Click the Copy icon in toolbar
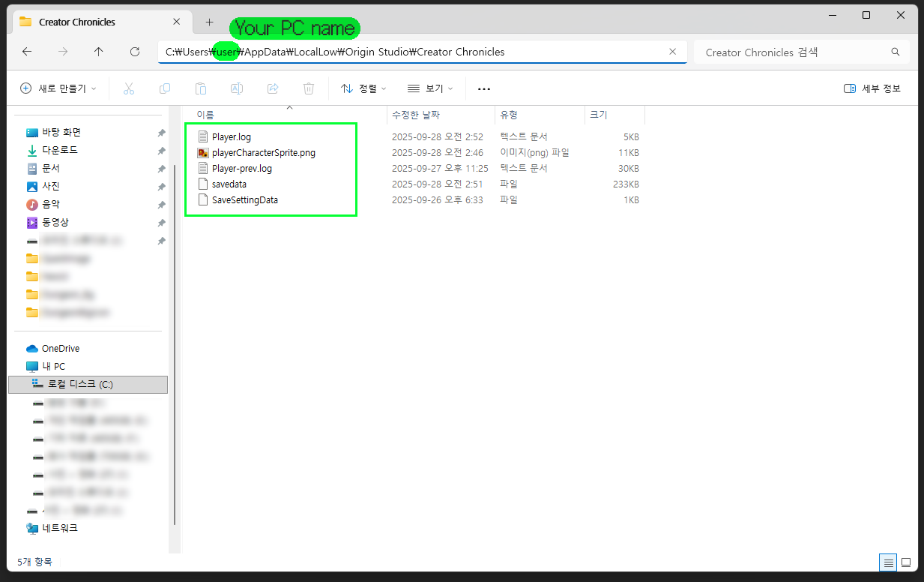This screenshot has width=924, height=582. [164, 88]
